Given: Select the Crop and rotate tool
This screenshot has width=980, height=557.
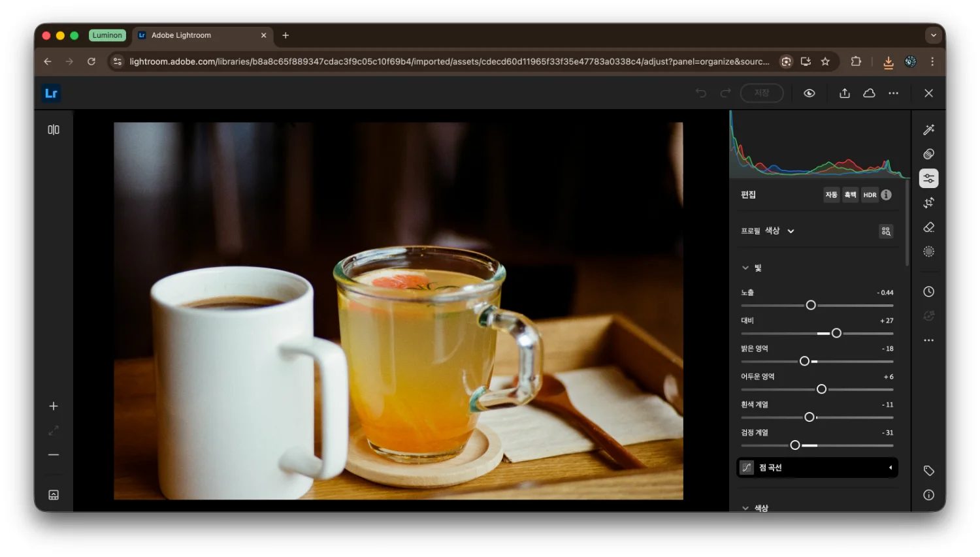Looking at the screenshot, I should (928, 203).
